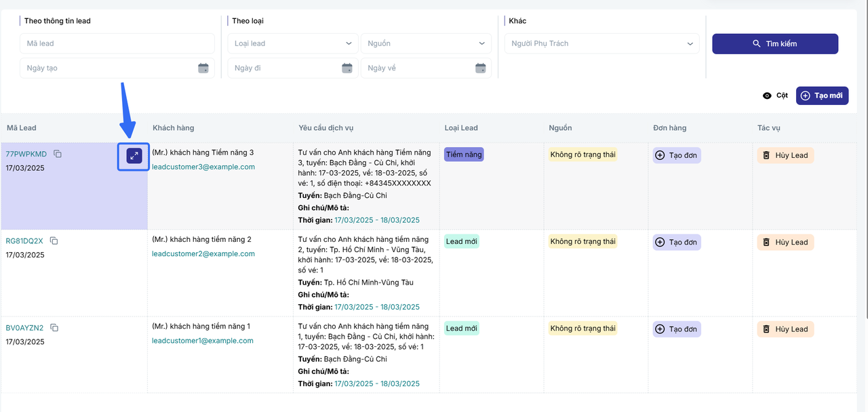The height and width of the screenshot is (412, 868).
Task: Click the Đơn hàng column header
Action: point(669,127)
